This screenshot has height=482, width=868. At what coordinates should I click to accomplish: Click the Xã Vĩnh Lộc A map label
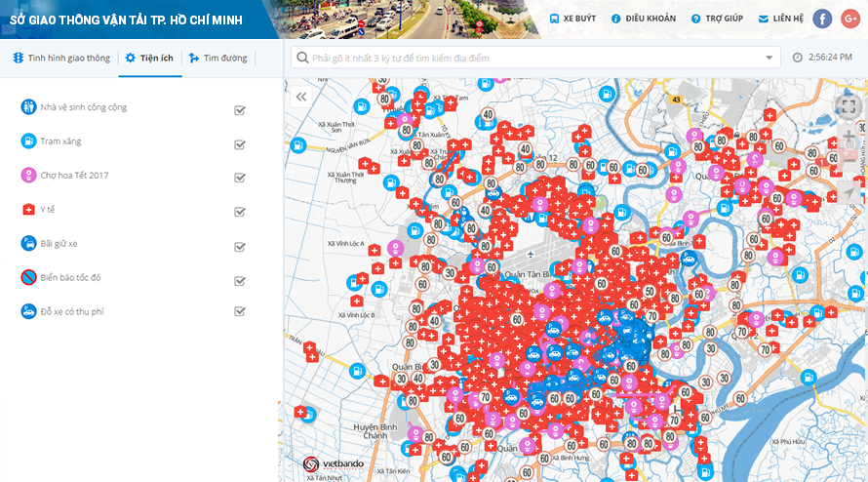tap(346, 243)
